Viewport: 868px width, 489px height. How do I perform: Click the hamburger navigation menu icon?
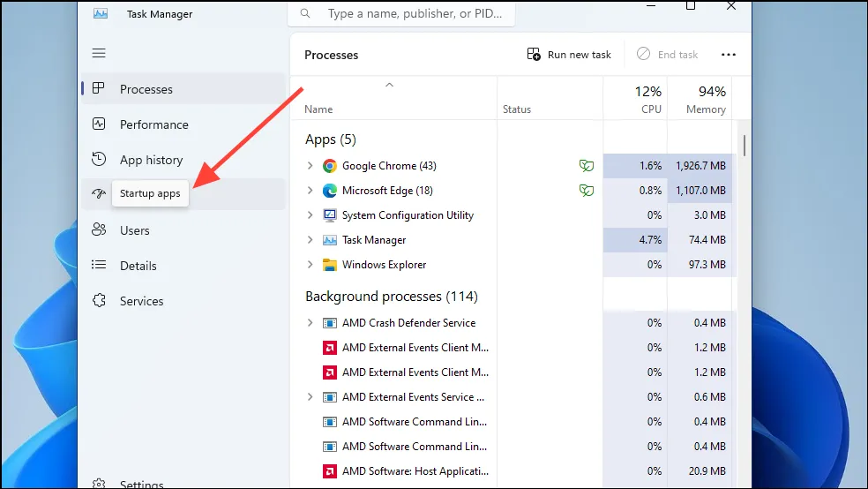99,53
